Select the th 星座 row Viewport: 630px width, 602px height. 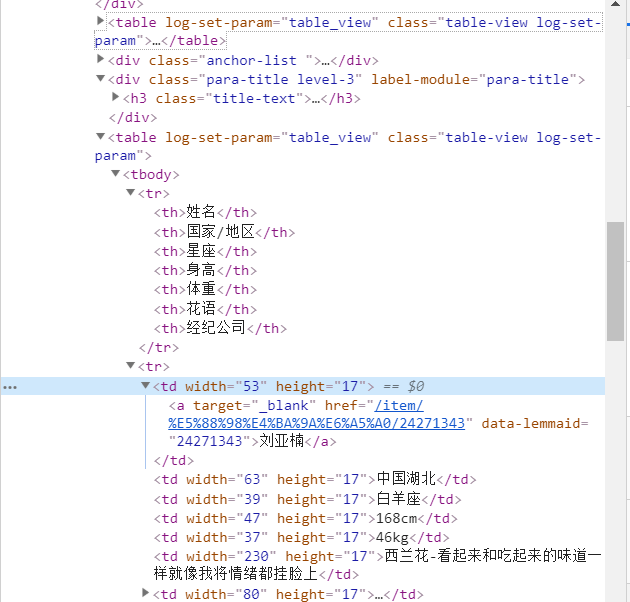pos(205,251)
